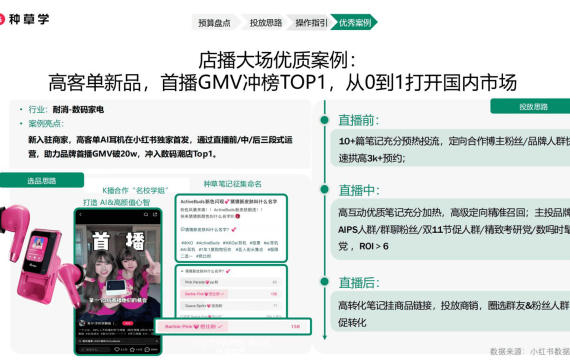
Task: Click the 种草笔记征集命名 heading
Action: pyautogui.click(x=232, y=184)
